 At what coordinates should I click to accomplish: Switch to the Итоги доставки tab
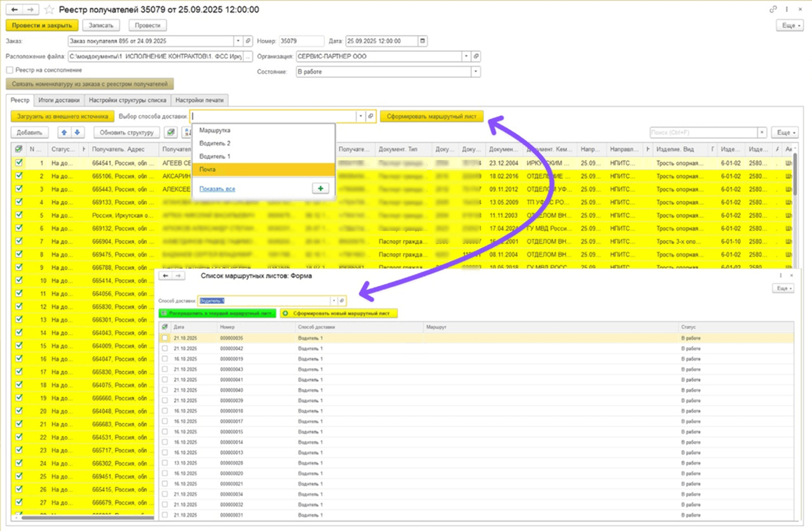click(59, 100)
